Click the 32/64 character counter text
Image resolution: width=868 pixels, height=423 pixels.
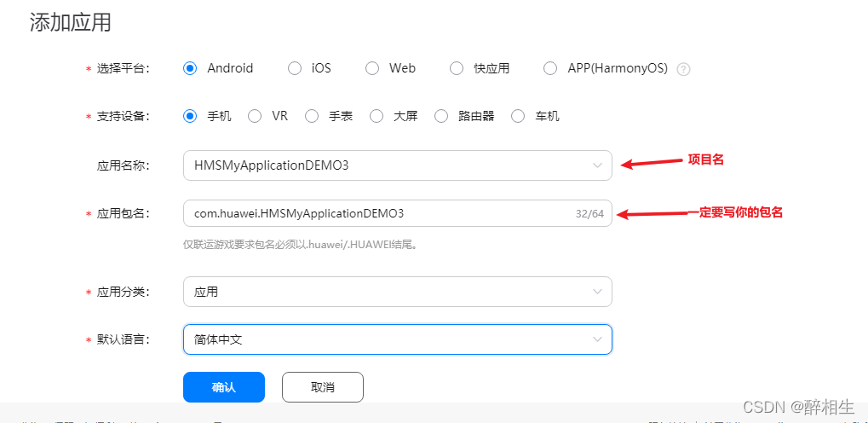(589, 213)
